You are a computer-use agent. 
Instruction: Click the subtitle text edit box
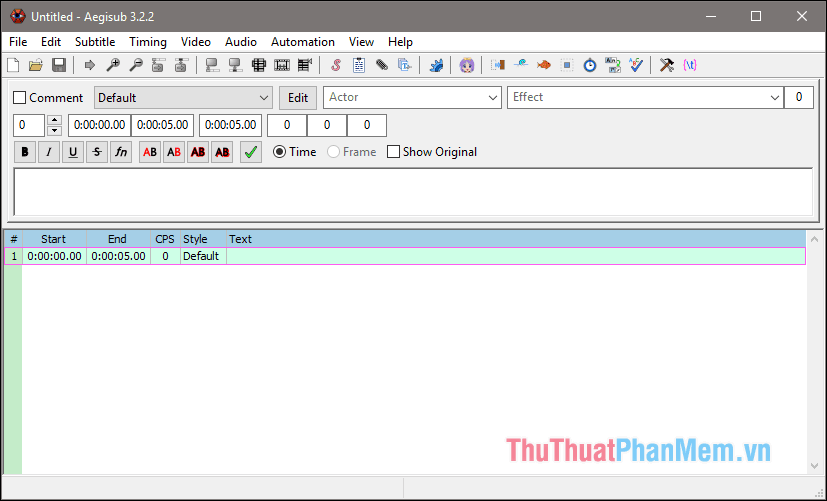[x=413, y=192]
